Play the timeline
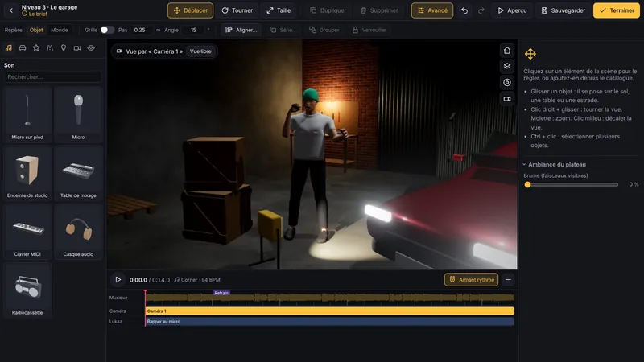The height and width of the screenshot is (362, 644). click(x=118, y=280)
